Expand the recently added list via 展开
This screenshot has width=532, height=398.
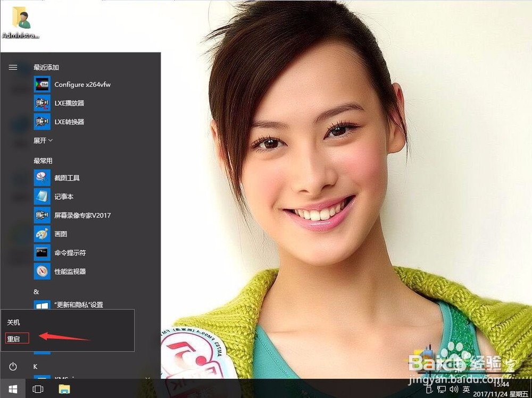[43, 140]
